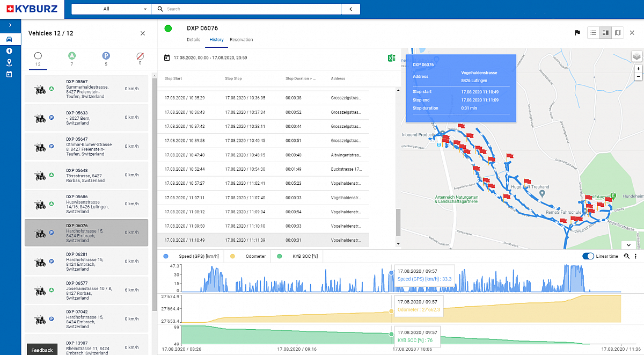Export history to Excel file

[391, 58]
